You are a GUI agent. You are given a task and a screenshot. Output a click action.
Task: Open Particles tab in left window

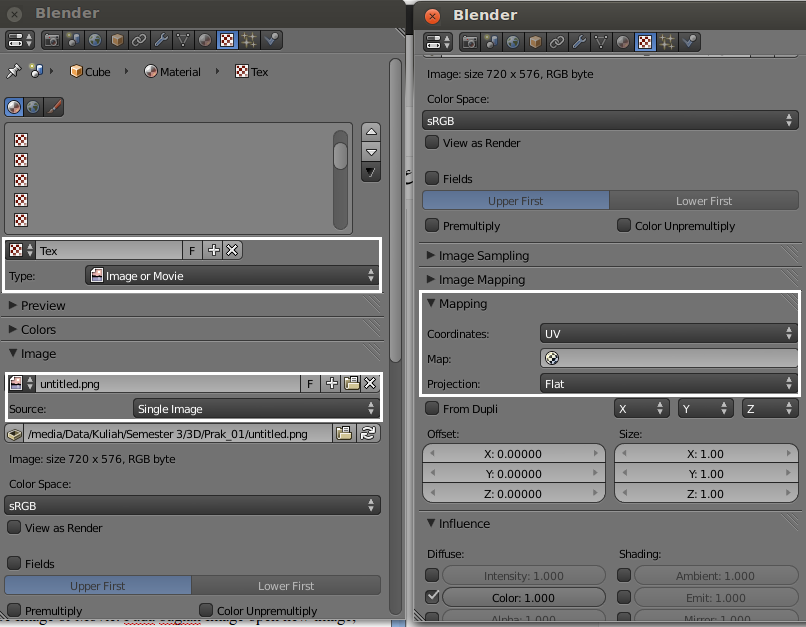[249, 40]
